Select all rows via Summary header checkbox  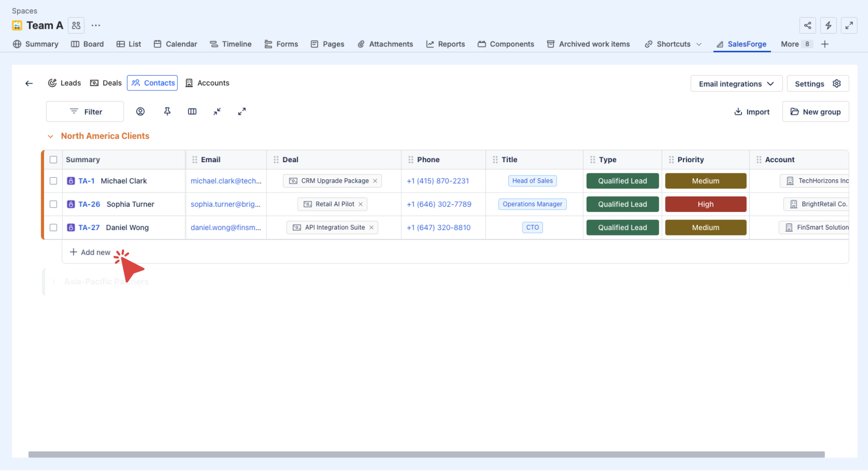click(x=53, y=160)
